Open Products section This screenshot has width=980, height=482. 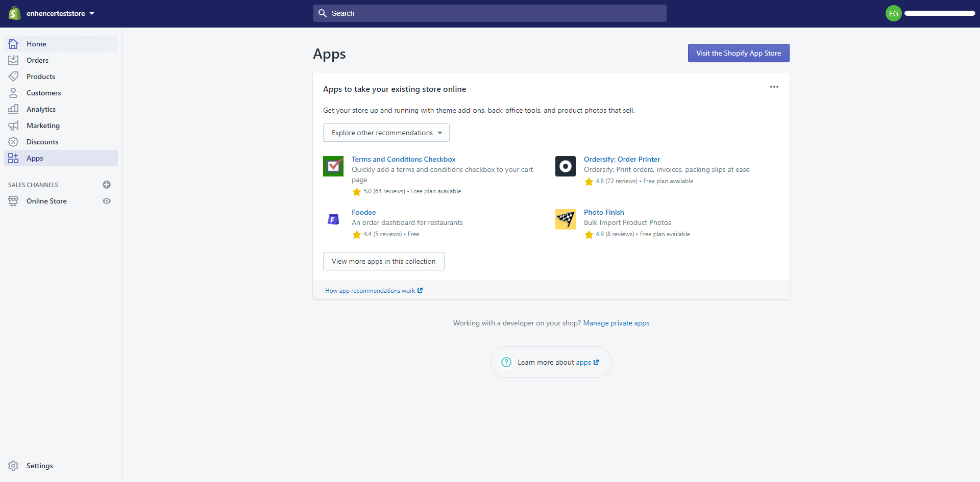[x=61, y=77]
